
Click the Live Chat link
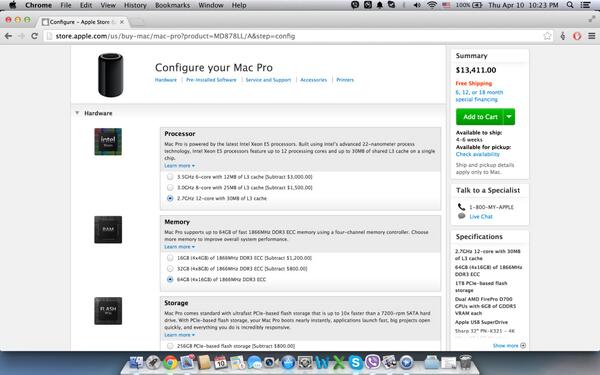tap(481, 217)
